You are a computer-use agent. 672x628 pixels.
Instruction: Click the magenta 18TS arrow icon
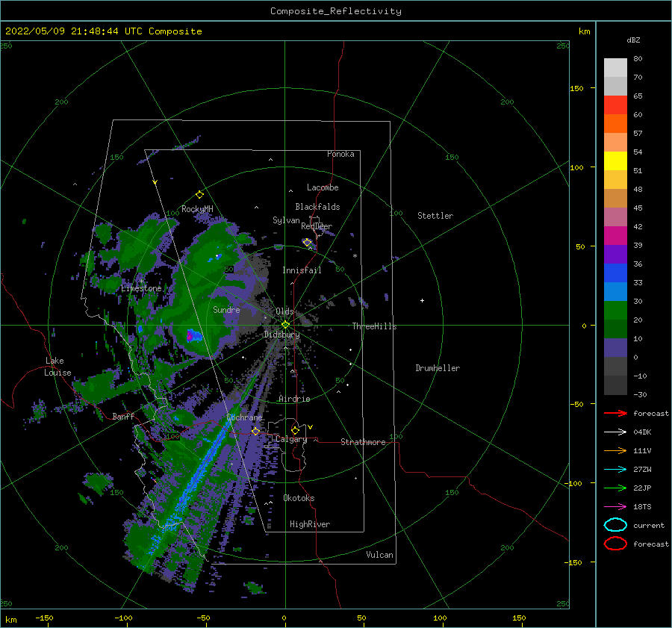click(x=615, y=507)
